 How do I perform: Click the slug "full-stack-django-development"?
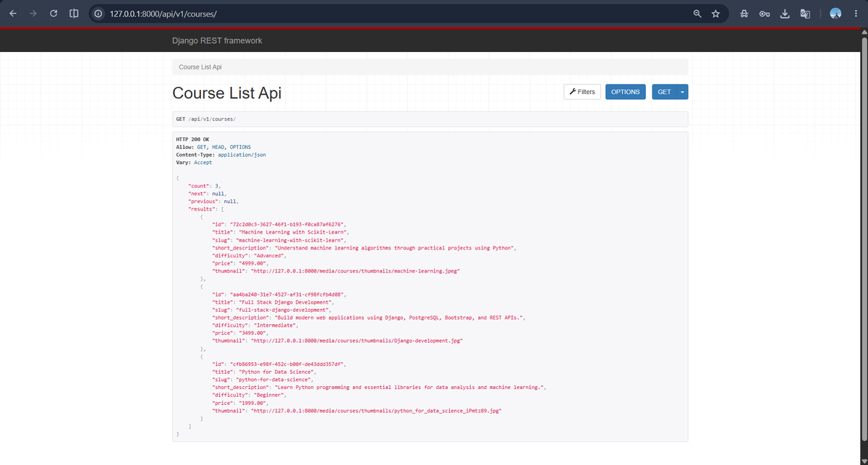pyautogui.click(x=283, y=310)
